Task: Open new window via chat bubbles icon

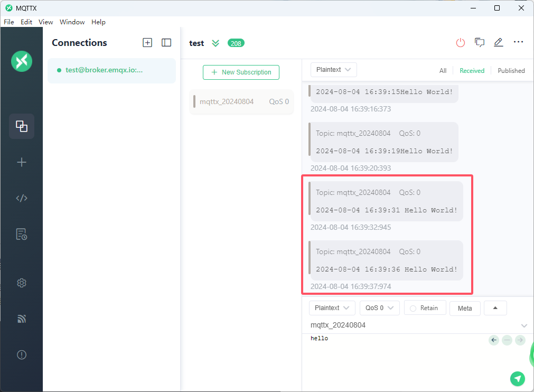Action: pyautogui.click(x=480, y=43)
